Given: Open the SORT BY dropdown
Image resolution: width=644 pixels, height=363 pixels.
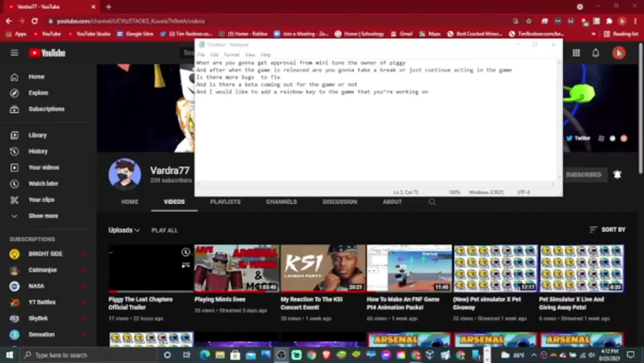Looking at the screenshot, I should tap(607, 230).
